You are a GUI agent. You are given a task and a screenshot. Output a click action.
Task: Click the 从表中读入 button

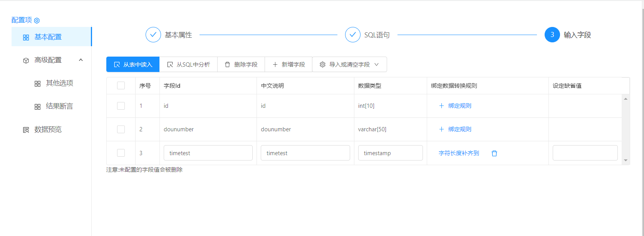coord(133,65)
